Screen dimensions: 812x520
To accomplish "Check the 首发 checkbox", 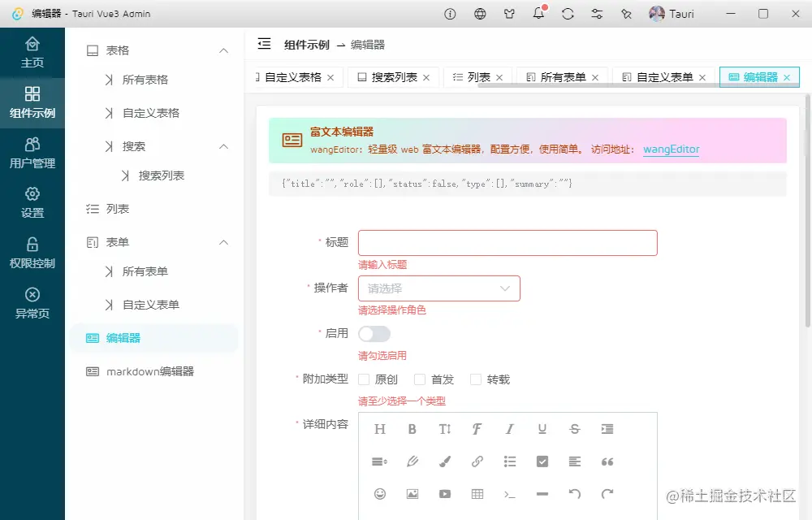I will click(x=420, y=379).
